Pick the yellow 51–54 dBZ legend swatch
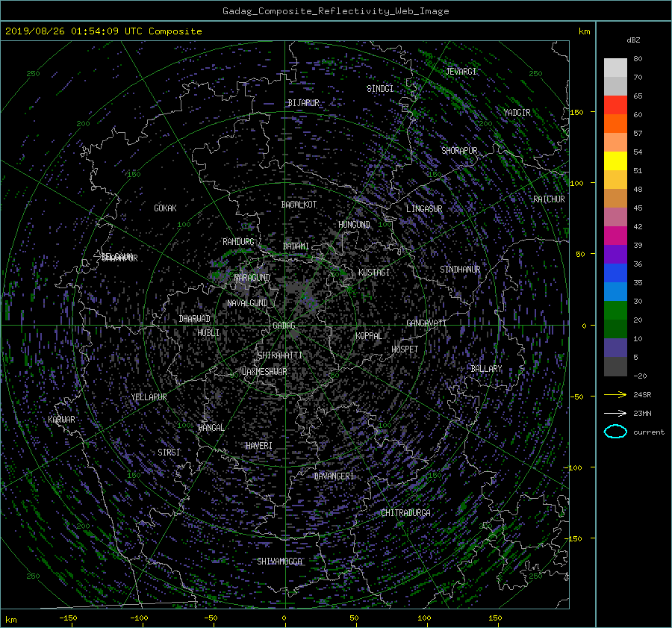Image resolution: width=672 pixels, height=628 pixels. coord(615,161)
